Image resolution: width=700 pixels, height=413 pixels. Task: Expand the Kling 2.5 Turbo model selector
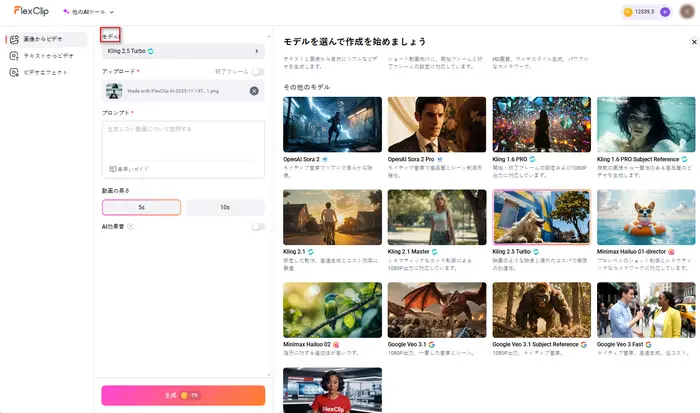tap(183, 50)
